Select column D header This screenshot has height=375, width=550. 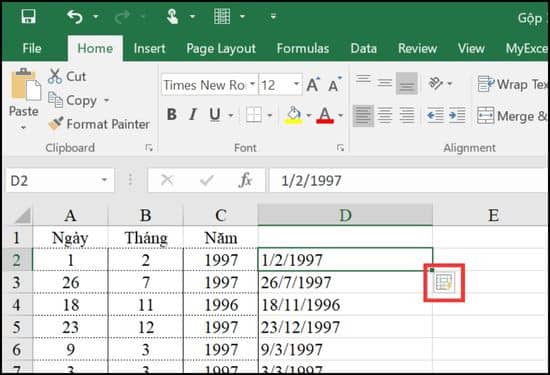(x=345, y=215)
